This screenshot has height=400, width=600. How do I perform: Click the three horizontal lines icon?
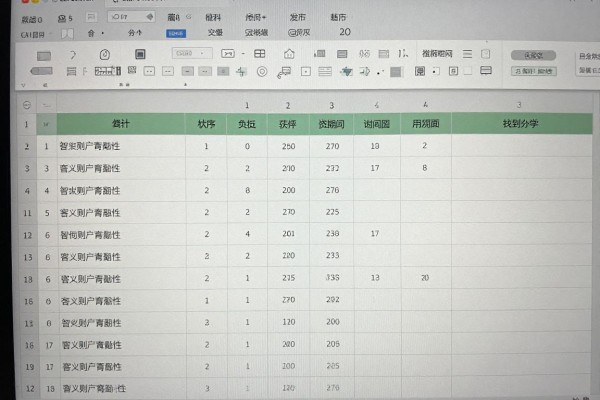(467, 54)
